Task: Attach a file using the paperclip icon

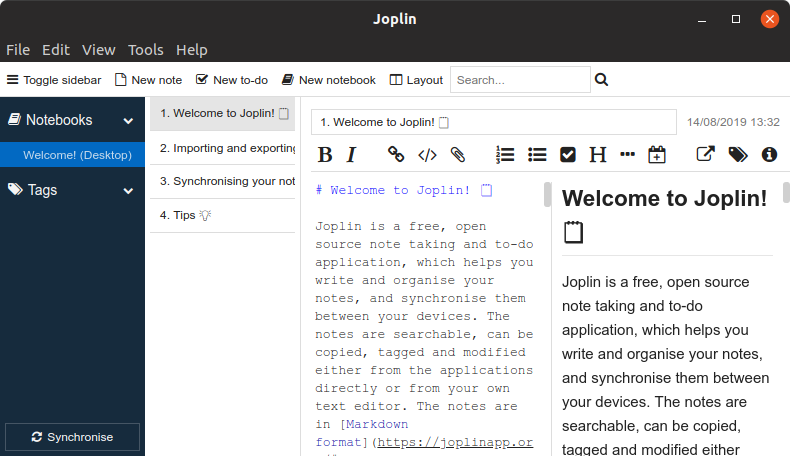Action: [458, 154]
